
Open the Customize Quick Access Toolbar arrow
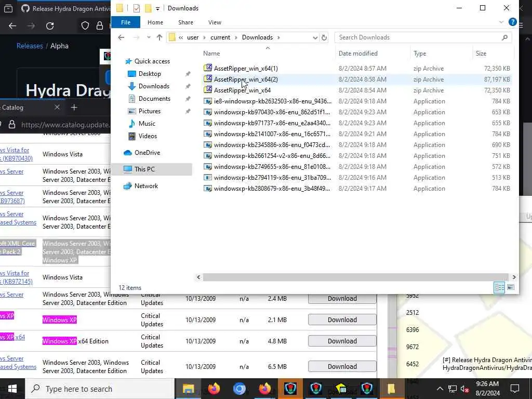point(158,8)
